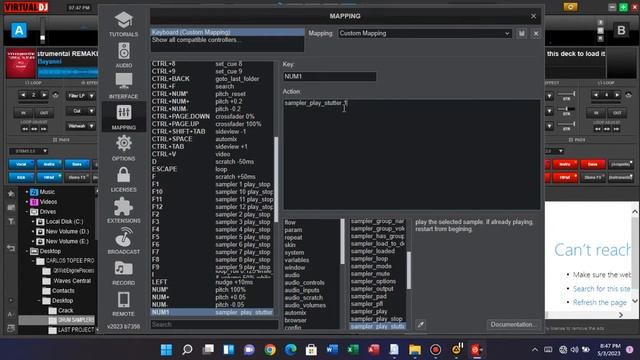Select deck A button

[19, 30]
